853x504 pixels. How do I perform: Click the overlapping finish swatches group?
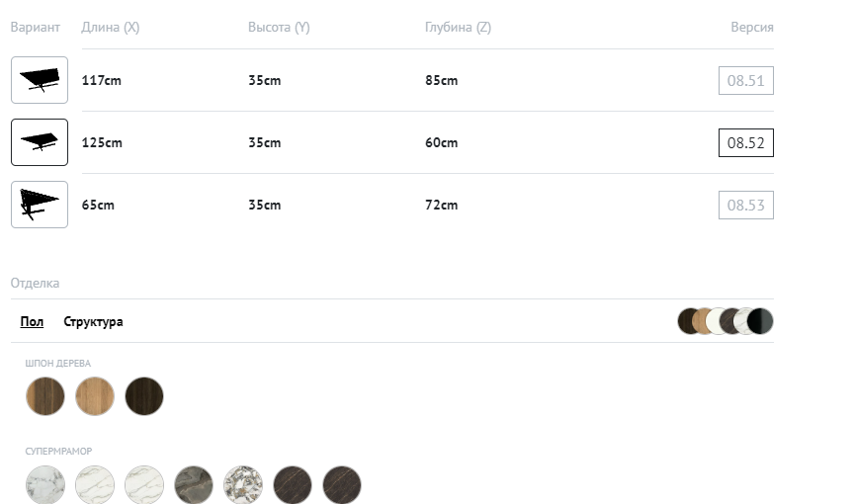tap(725, 321)
